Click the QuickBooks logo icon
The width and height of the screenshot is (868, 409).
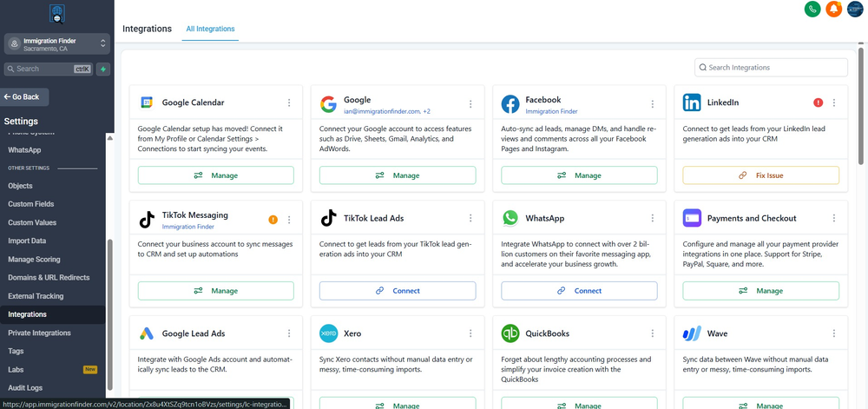pyautogui.click(x=510, y=333)
